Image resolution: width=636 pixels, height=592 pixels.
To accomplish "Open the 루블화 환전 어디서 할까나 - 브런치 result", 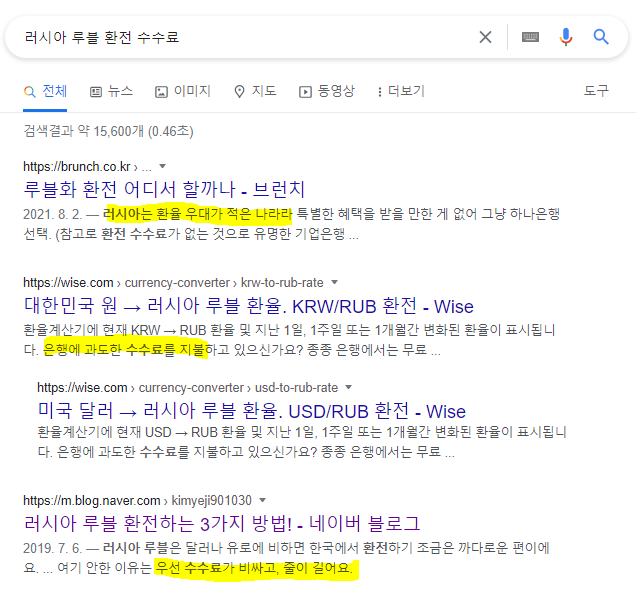I will [164, 189].
